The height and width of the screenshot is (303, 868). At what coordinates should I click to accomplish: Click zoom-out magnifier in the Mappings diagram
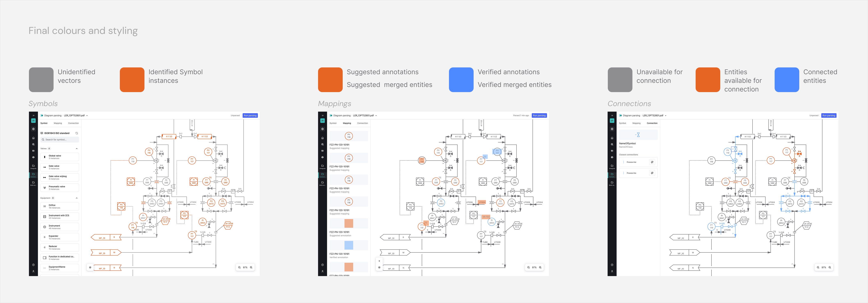tap(528, 267)
